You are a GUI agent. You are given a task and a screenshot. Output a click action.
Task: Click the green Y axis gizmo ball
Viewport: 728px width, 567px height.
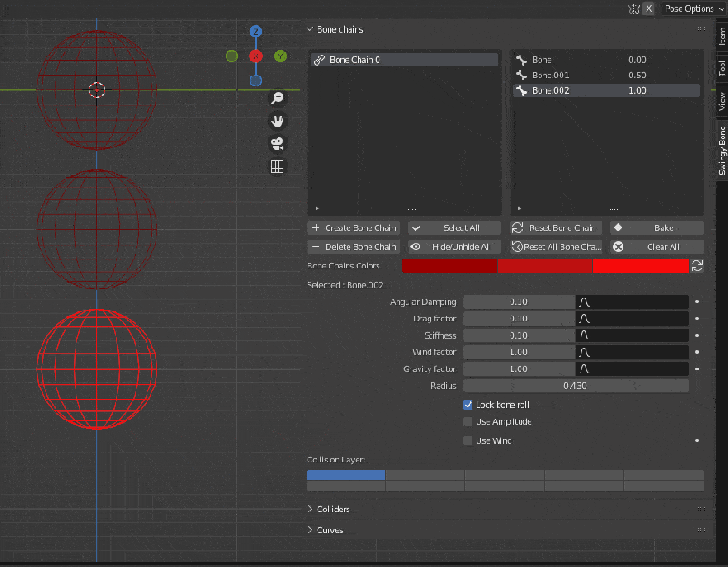click(280, 56)
